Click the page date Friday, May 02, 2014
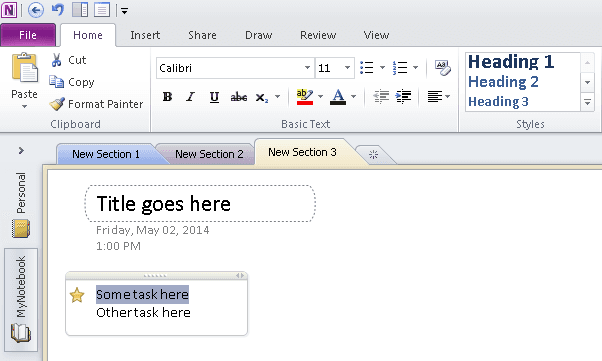Image resolution: width=602 pixels, height=361 pixels. click(152, 230)
